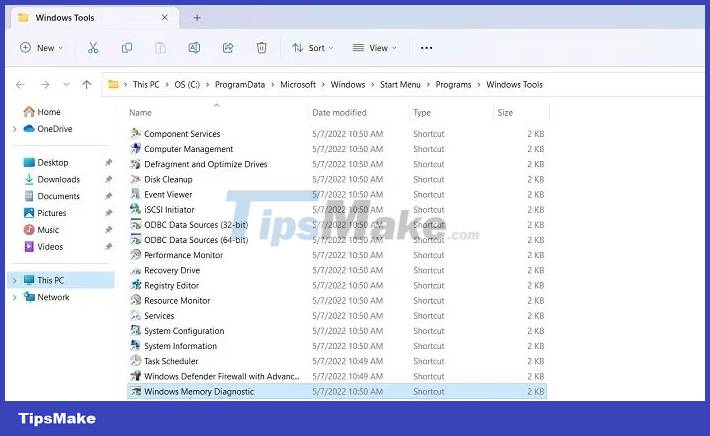
Task: Open recent locations dropdown arrow
Action: click(x=66, y=85)
